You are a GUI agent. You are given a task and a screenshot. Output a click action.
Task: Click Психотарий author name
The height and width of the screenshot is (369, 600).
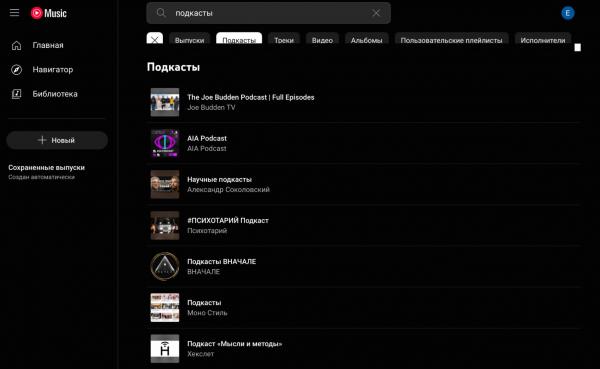(207, 231)
